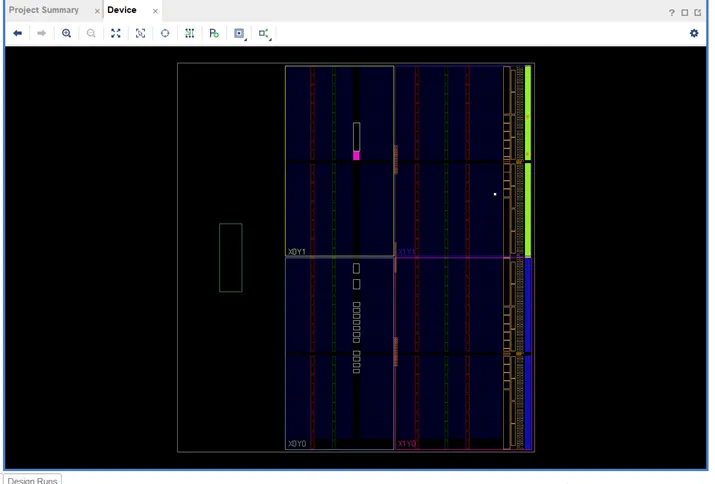Viewport: 715px width, 484px height.
Task: Click the Zoom Out magnifier icon
Action: click(x=91, y=33)
